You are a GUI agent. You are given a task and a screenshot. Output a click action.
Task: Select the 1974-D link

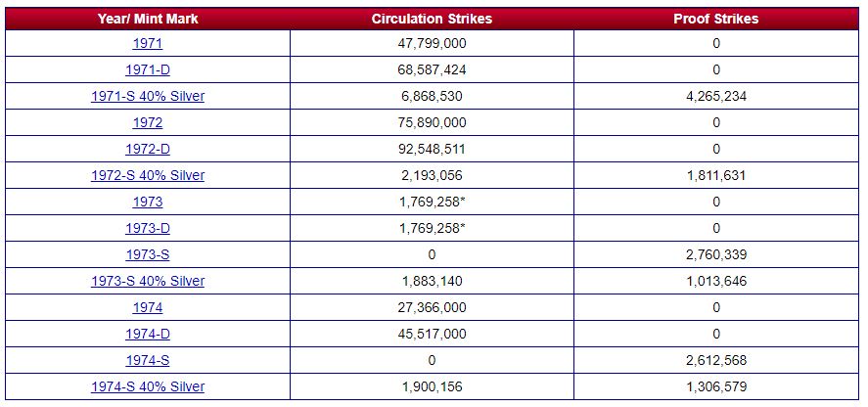pyautogui.click(x=148, y=334)
